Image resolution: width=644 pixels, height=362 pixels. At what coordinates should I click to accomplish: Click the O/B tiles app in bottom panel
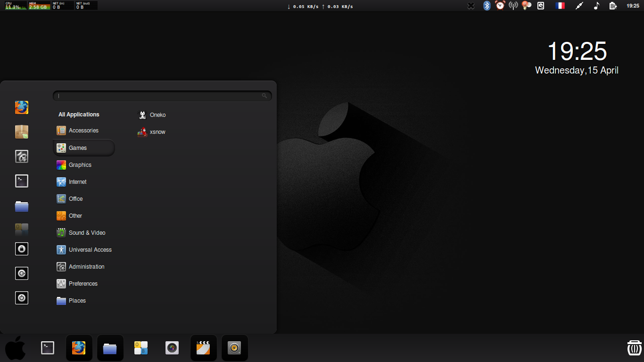[141, 348]
